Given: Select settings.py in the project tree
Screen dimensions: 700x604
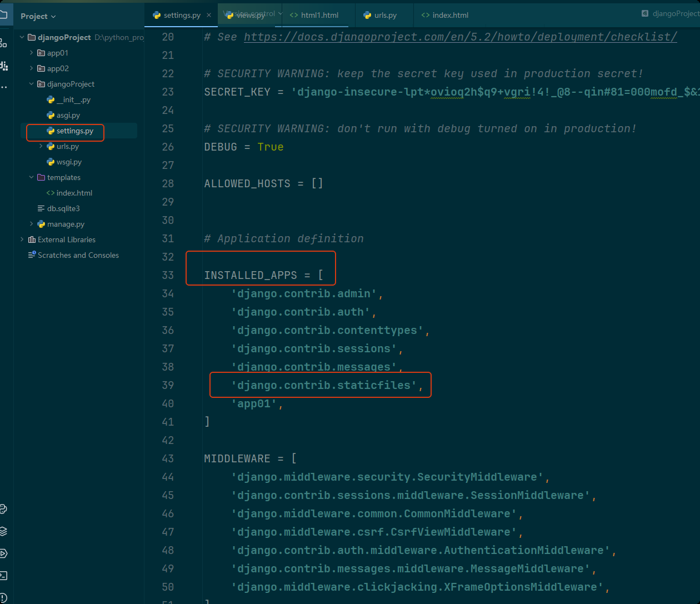Looking at the screenshot, I should 74,131.
